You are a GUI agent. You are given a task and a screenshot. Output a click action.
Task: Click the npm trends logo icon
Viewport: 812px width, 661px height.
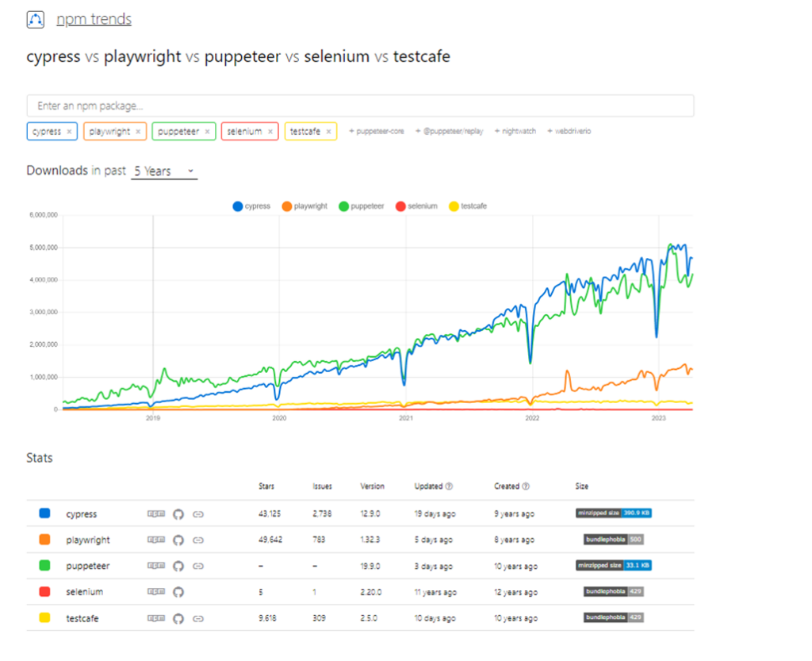tap(36, 20)
